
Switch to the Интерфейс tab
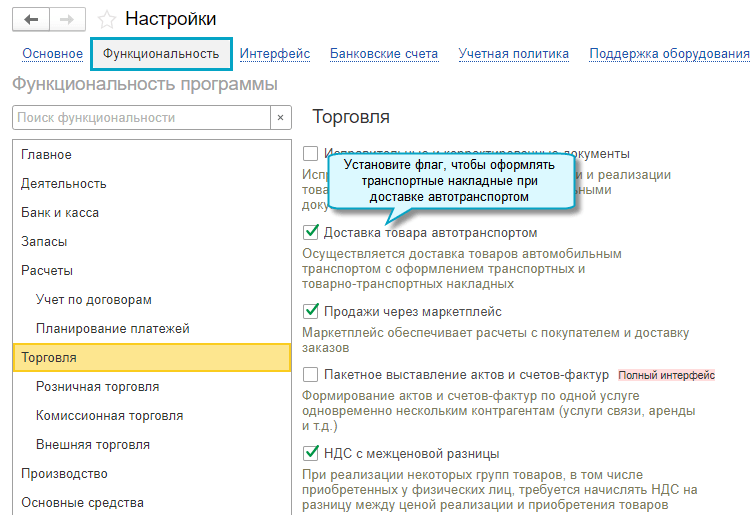click(275, 54)
